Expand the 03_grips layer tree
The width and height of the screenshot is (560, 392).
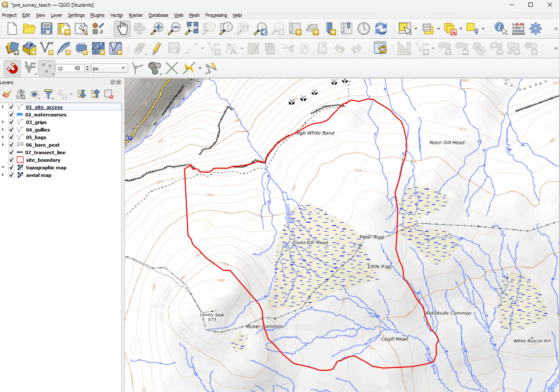click(3, 122)
